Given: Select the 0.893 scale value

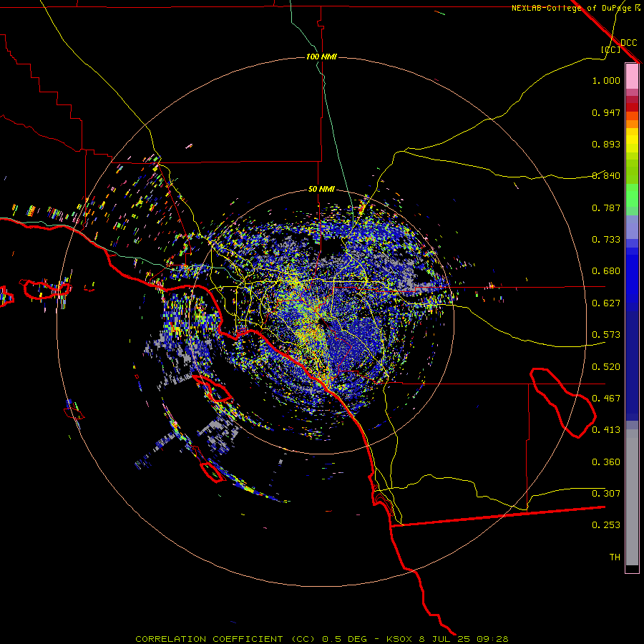Looking at the screenshot, I should tap(606, 144).
